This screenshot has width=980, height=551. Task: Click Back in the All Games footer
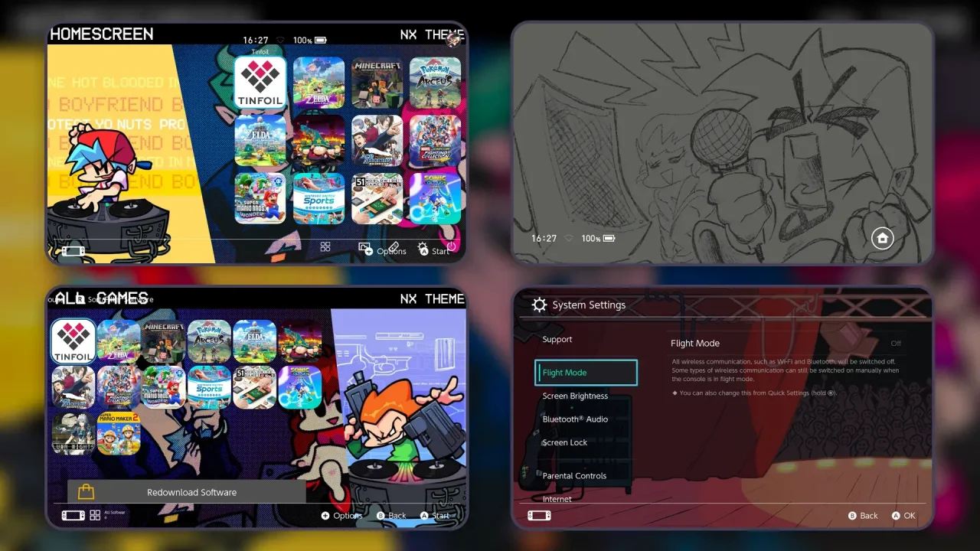pos(391,516)
